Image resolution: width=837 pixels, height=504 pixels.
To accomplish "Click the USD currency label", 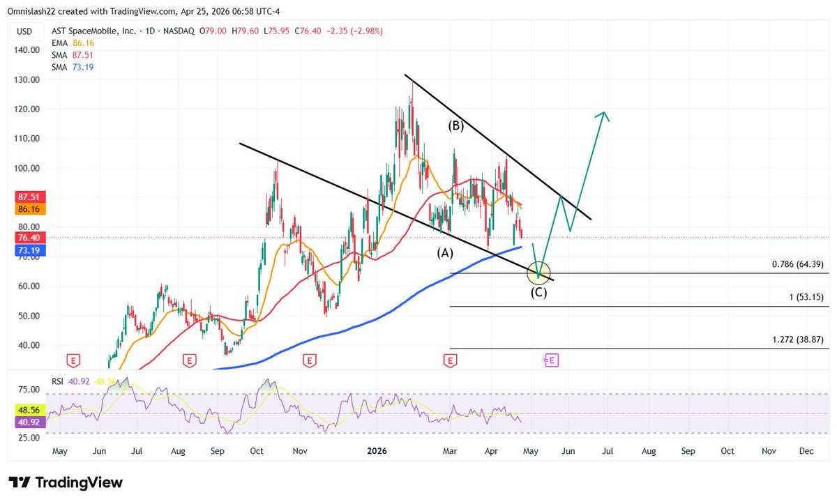I will (23, 31).
